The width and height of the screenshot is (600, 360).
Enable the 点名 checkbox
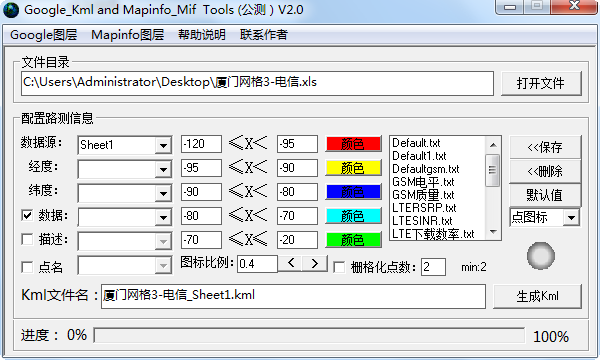(27, 267)
